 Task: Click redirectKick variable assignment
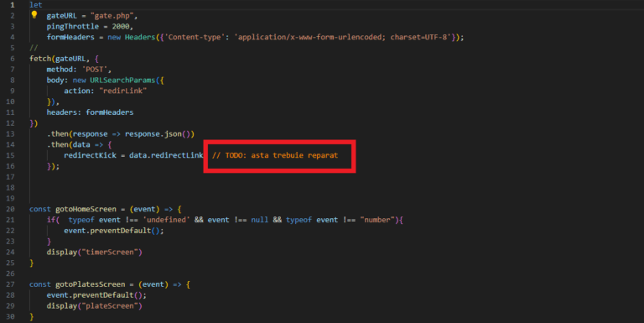[x=90, y=155]
